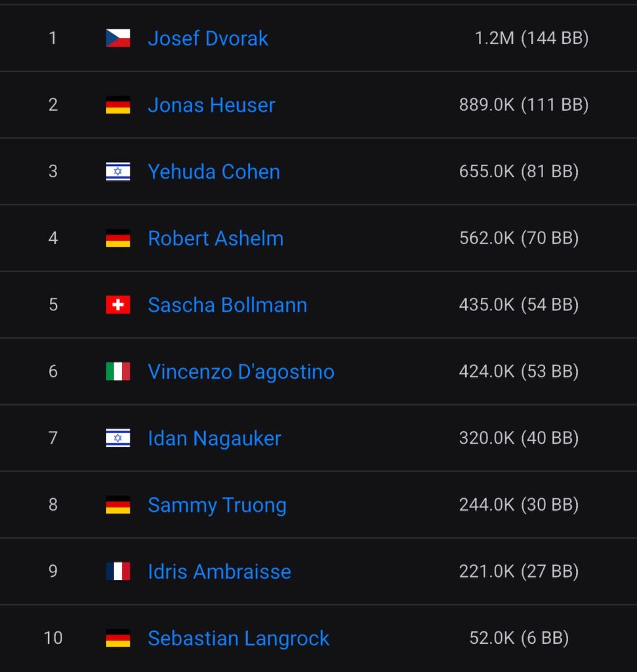The width and height of the screenshot is (637, 672).
Task: Click the Israeli flag beside Yehuda Cohen
Action: click(118, 172)
